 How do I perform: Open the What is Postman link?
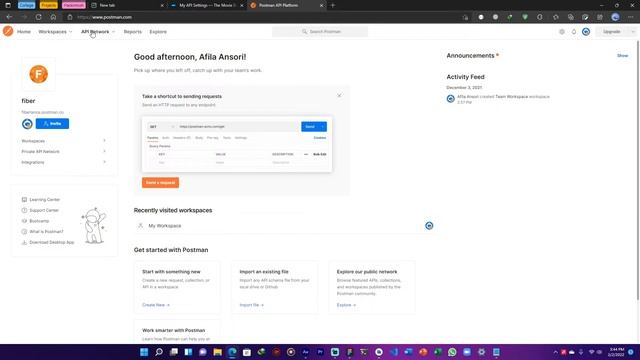[x=46, y=231]
